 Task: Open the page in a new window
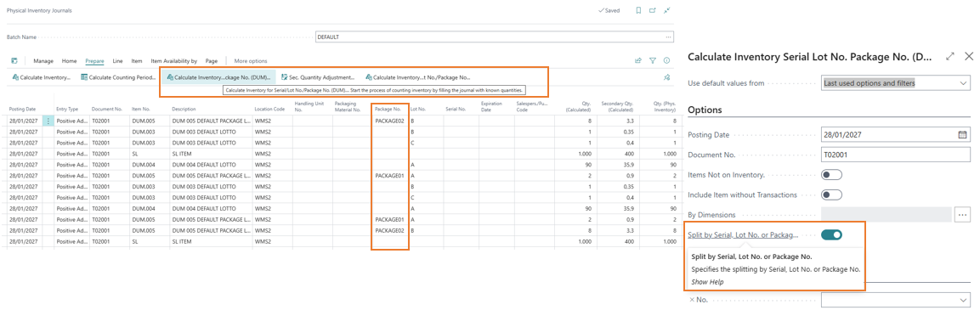tap(653, 11)
